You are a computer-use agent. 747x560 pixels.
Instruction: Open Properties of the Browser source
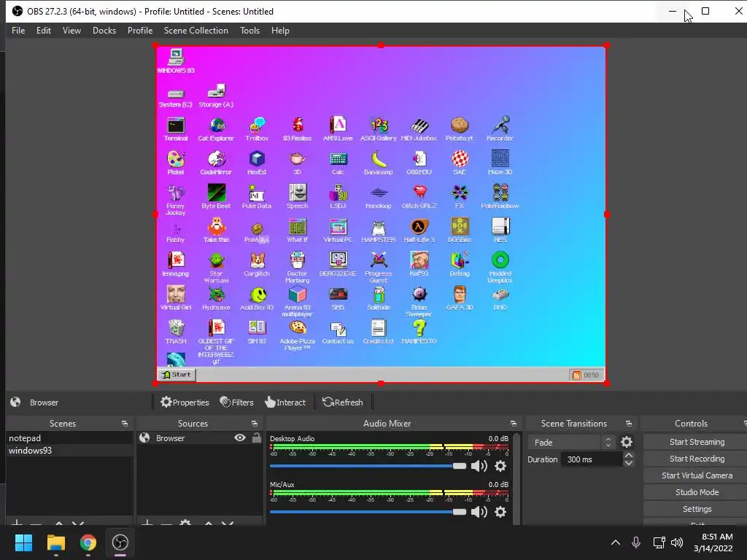[185, 402]
